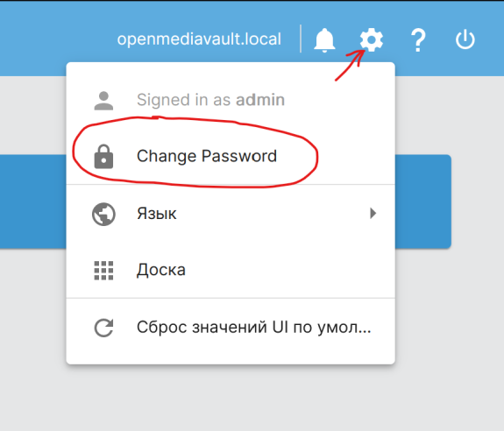Image resolution: width=504 pixels, height=431 pixels.
Task: Click the blue panel left of menu
Action: (x=33, y=201)
